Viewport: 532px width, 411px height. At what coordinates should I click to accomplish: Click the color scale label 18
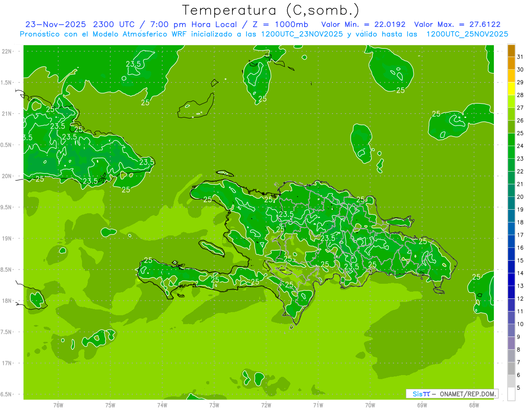tap(520, 222)
